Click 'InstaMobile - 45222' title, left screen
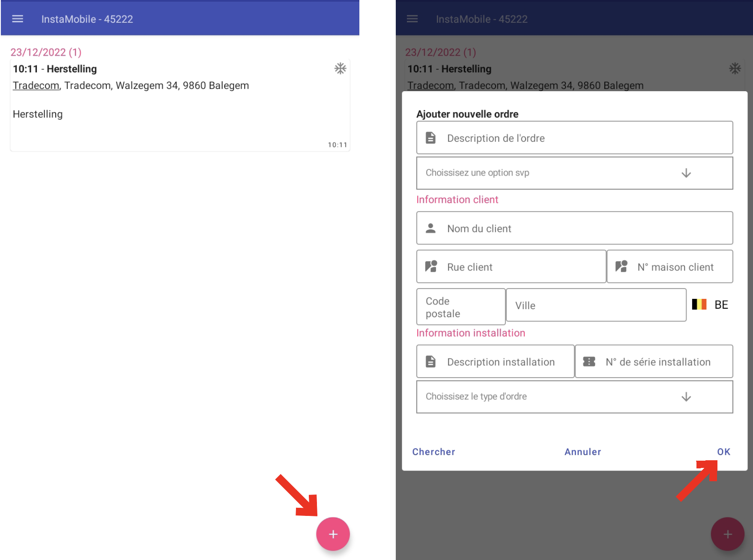This screenshot has height=560, width=753. click(87, 19)
